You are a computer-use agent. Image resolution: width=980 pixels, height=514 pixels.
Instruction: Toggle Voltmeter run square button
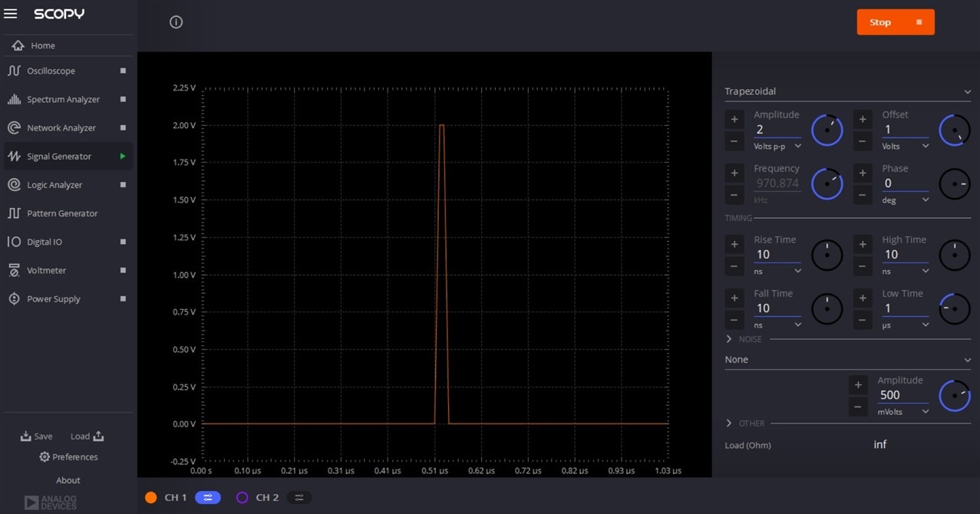(123, 270)
